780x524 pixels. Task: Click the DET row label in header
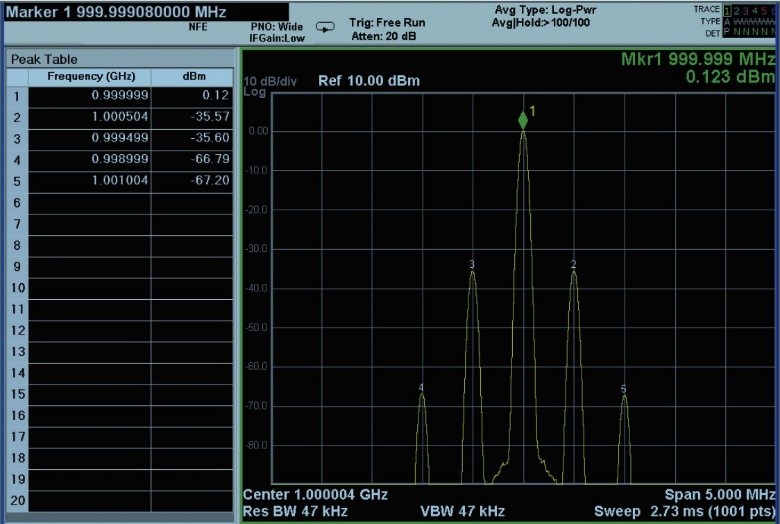point(712,33)
